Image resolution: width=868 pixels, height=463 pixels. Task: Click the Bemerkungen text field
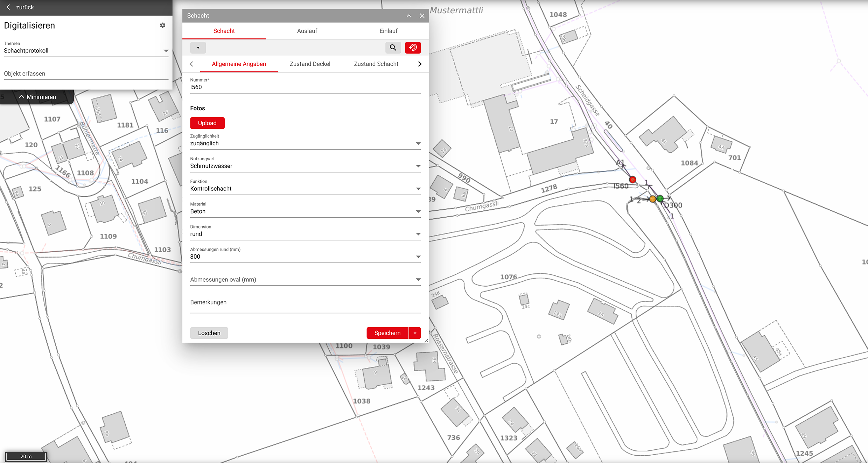[x=305, y=302]
